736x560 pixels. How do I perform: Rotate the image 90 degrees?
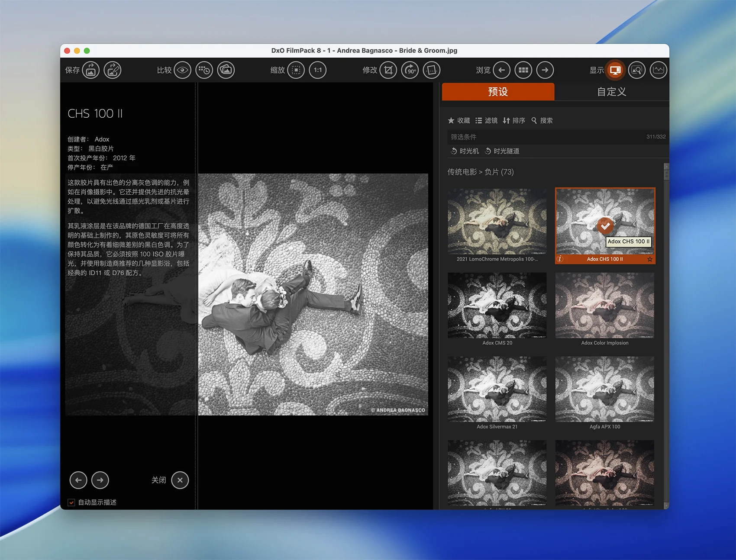tap(410, 70)
